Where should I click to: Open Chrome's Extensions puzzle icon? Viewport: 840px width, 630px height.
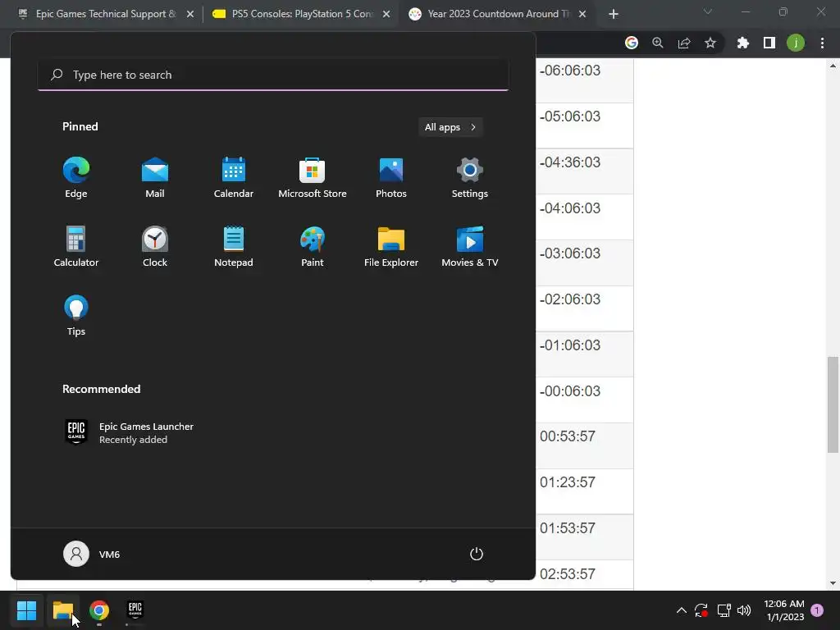743,43
